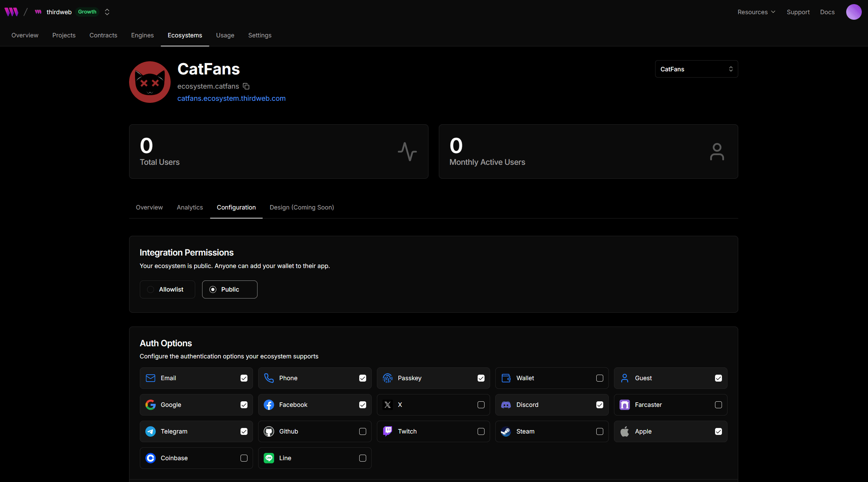Image resolution: width=868 pixels, height=482 pixels.
Task: Enable the Github login checkbox
Action: [363, 431]
